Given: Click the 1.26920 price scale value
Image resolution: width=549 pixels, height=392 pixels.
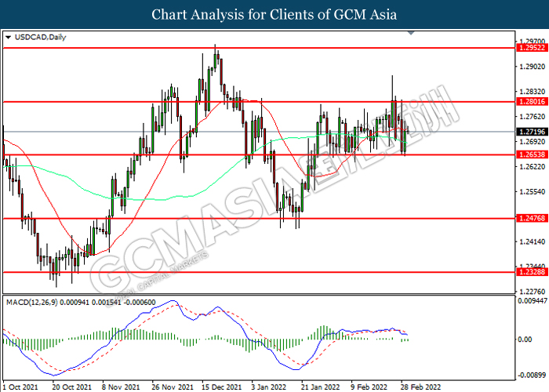Looking at the screenshot, I should click(x=533, y=141).
